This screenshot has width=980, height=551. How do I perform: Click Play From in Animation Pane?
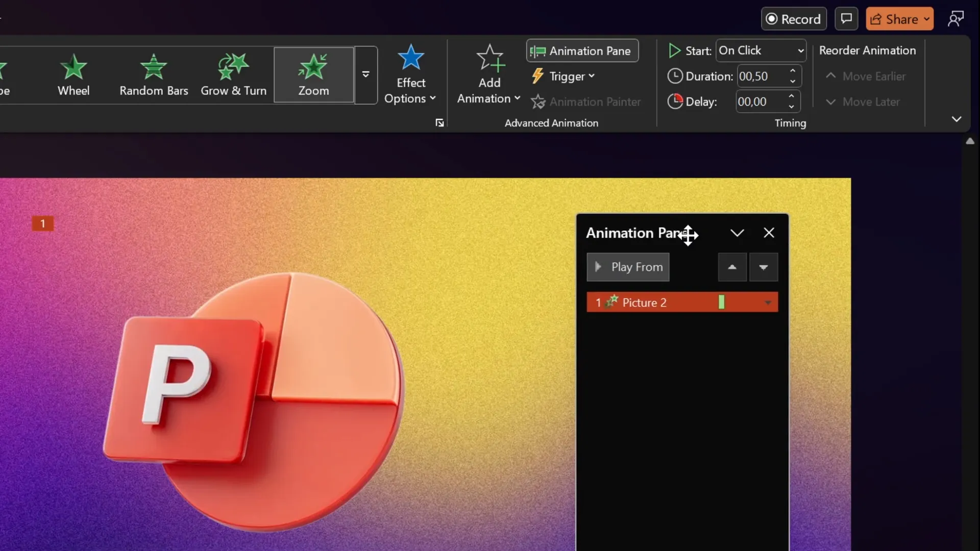pos(628,267)
